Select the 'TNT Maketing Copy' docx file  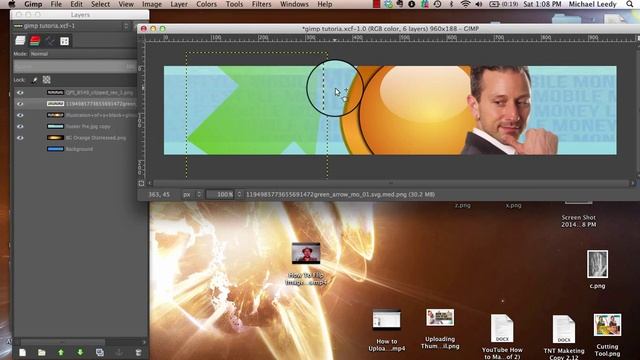pos(564,337)
